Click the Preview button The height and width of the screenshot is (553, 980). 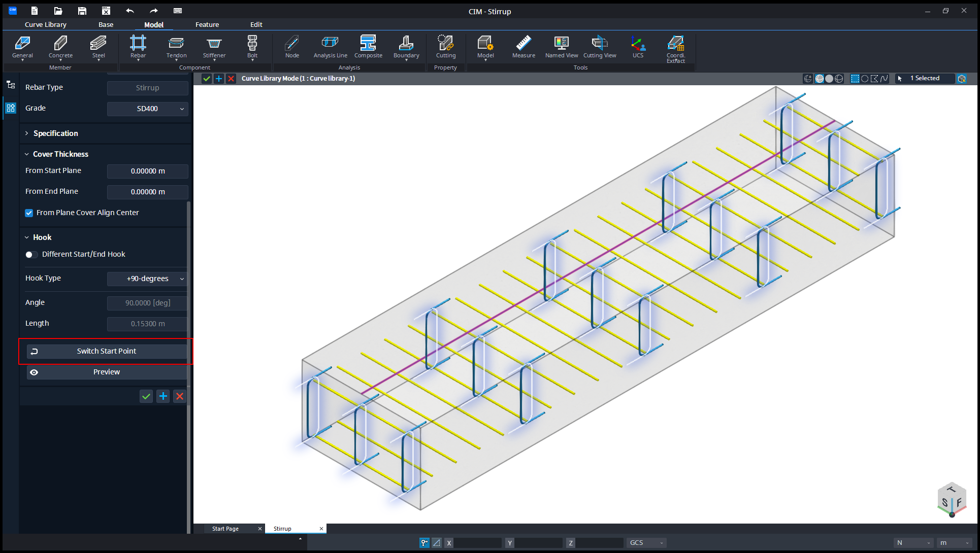107,372
